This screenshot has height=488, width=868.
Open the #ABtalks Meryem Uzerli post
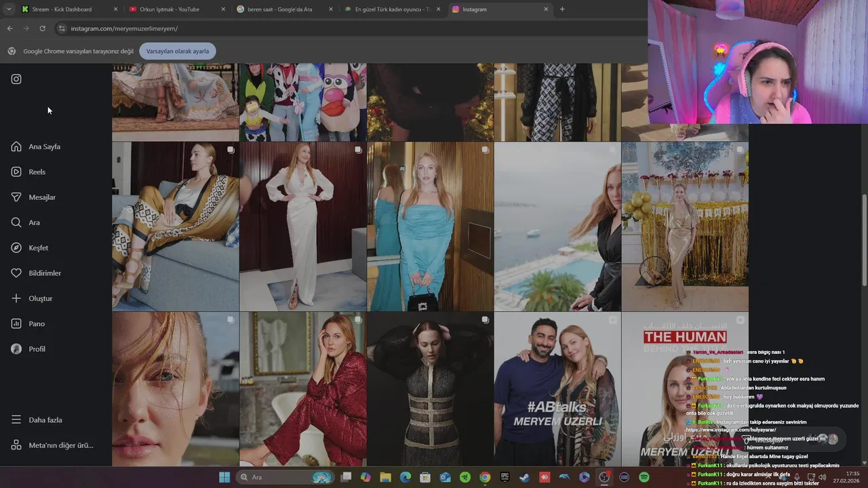pyautogui.click(x=557, y=389)
